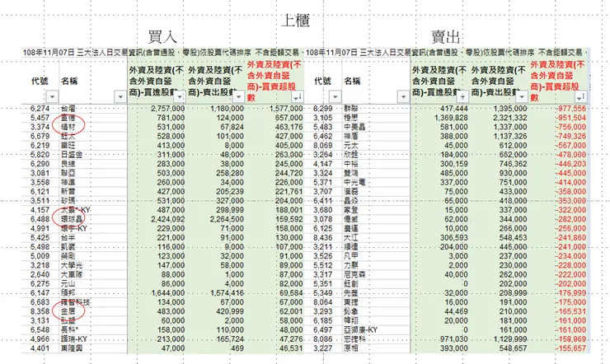Open the 代號 filter dropdown in 賣出 table
This screenshot has height=364, width=610.
(335, 96)
